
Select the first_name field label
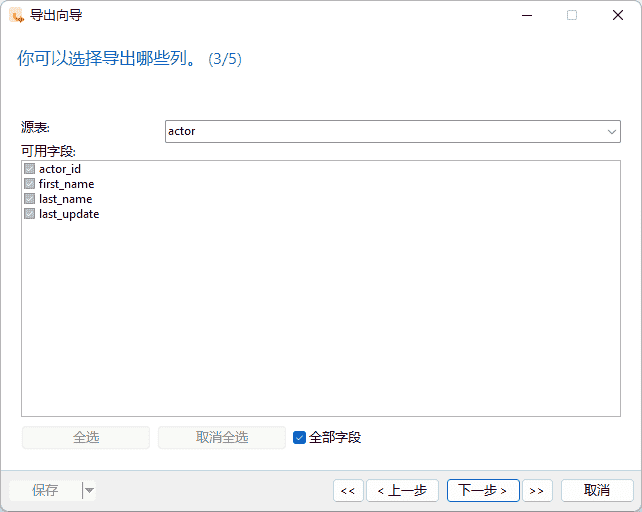[66, 184]
